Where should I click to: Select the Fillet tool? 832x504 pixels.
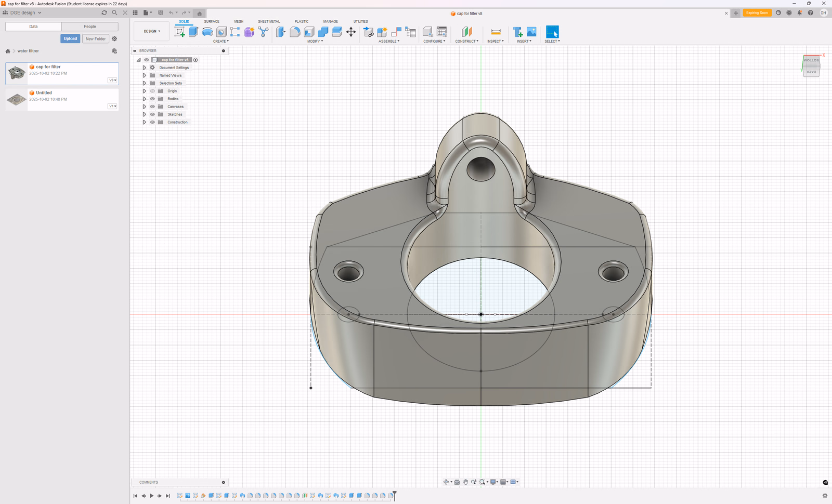coord(295,32)
